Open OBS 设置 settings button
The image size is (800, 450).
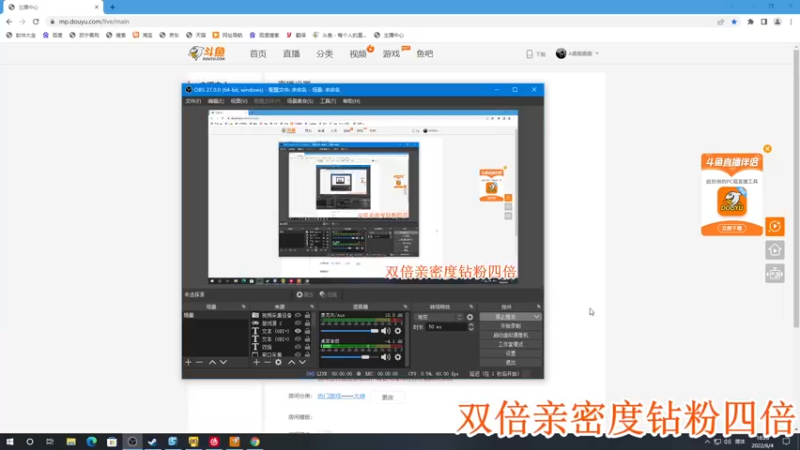point(510,354)
